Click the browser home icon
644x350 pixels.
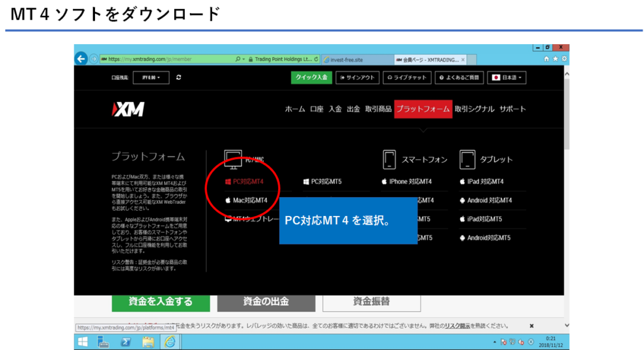pyautogui.click(x=547, y=59)
